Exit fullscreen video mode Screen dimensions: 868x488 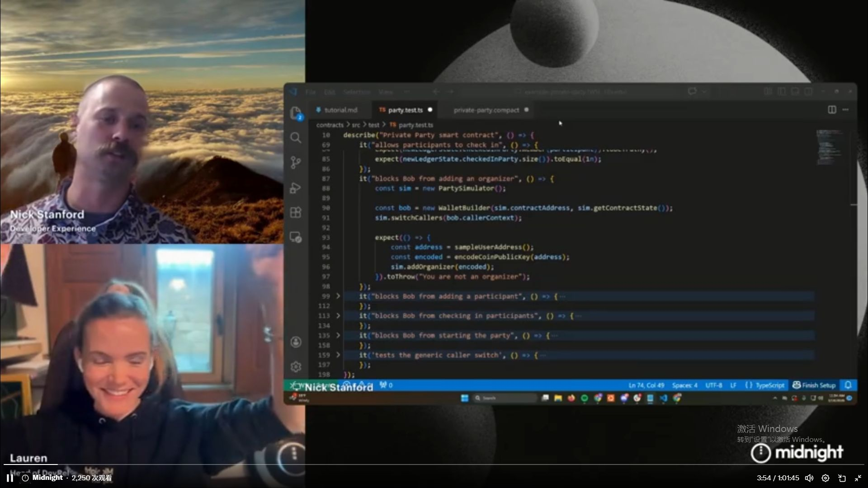pyautogui.click(x=858, y=478)
